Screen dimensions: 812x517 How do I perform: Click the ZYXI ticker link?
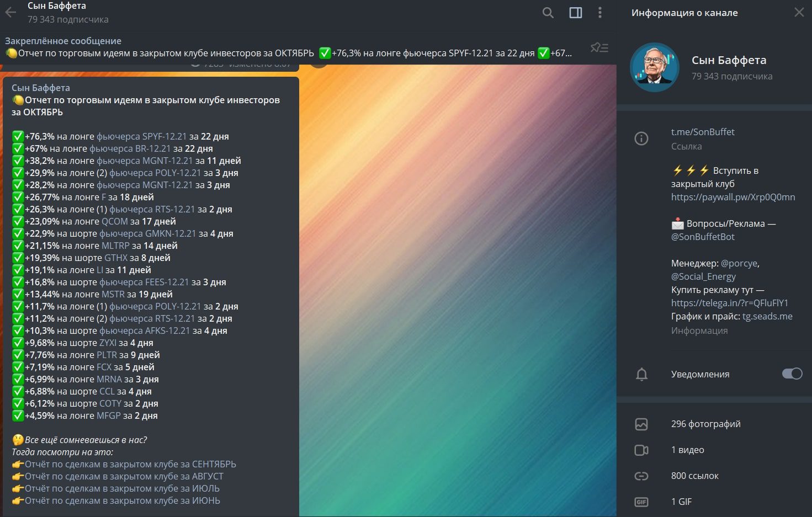(x=108, y=343)
